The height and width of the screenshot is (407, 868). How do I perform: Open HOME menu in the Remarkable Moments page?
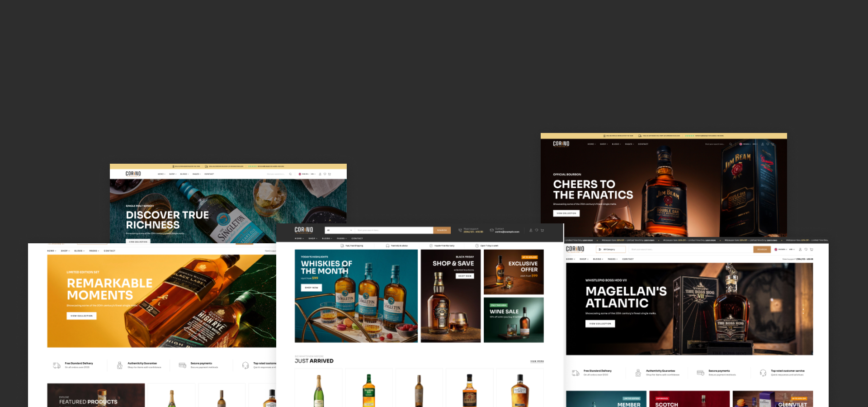click(52, 251)
